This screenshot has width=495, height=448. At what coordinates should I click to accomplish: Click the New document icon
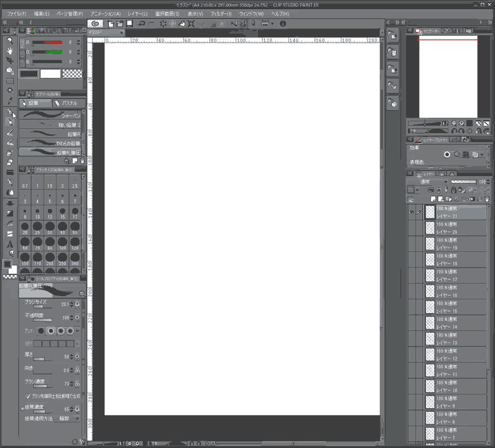point(111,24)
